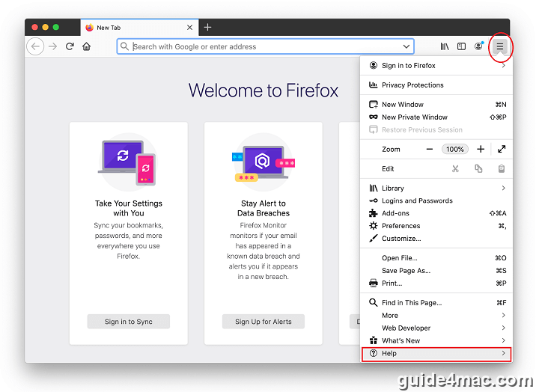Expand What's New submenu

point(436,341)
